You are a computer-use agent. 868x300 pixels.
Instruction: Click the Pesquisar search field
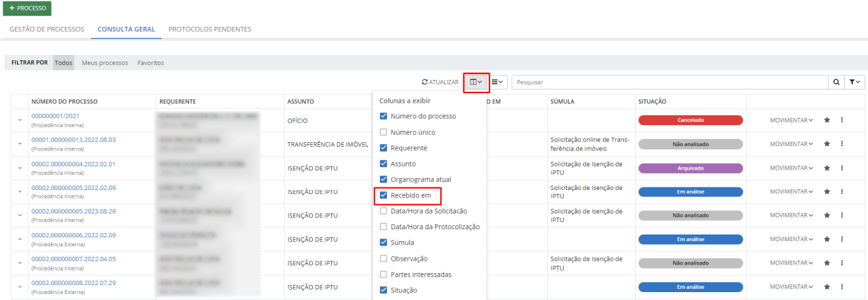pyautogui.click(x=669, y=83)
